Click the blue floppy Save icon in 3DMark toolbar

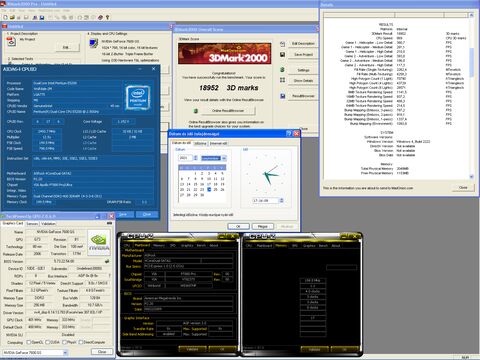[42, 17]
